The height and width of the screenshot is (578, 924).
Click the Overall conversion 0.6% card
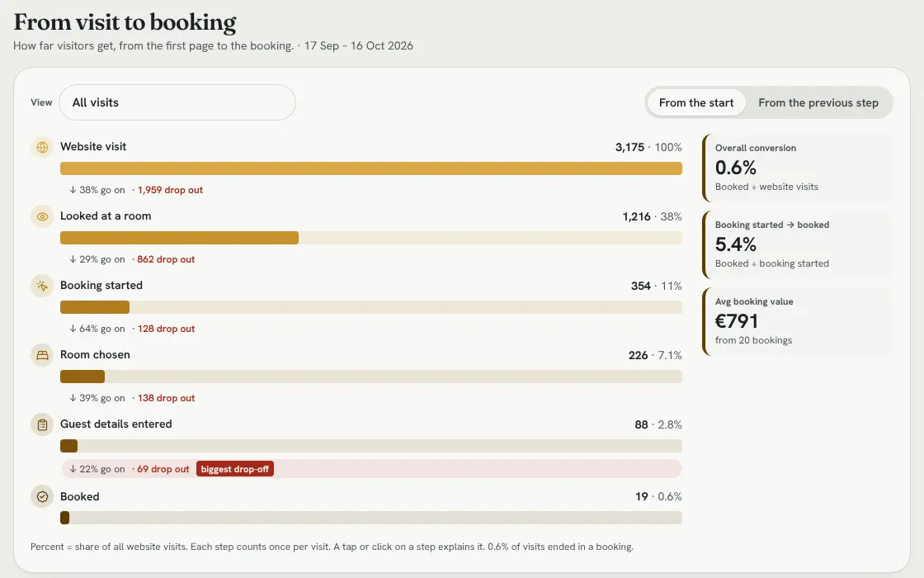(x=798, y=168)
